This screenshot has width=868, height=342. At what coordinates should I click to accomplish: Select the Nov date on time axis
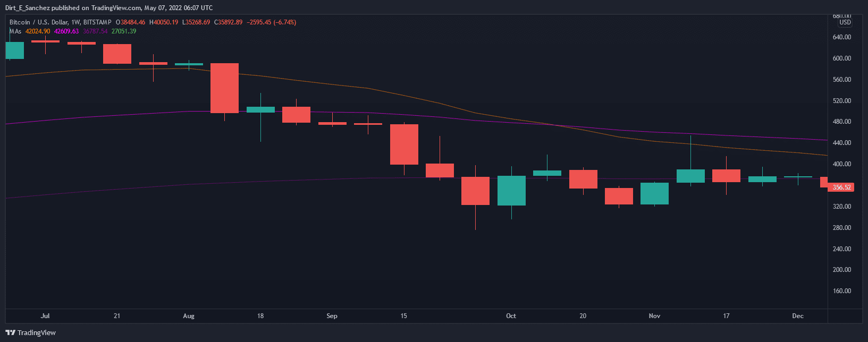654,316
